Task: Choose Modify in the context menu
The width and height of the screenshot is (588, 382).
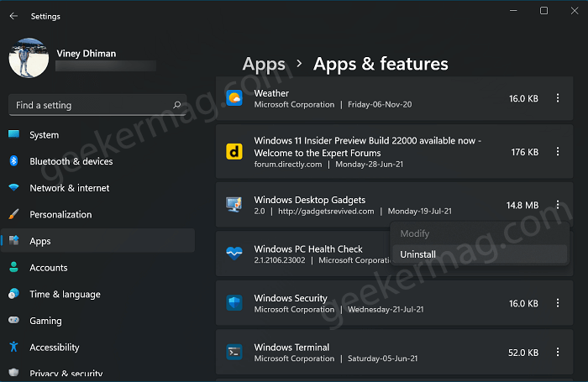Action: click(480, 233)
